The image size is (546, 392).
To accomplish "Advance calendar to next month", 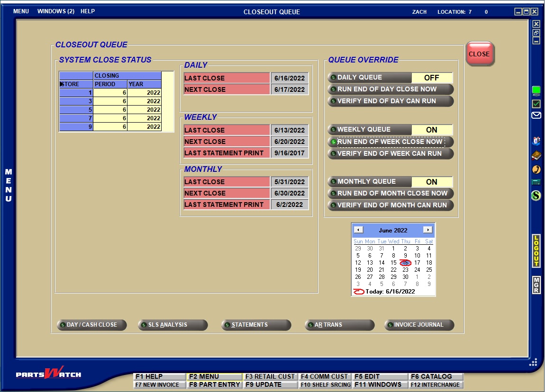I will pos(428,230).
